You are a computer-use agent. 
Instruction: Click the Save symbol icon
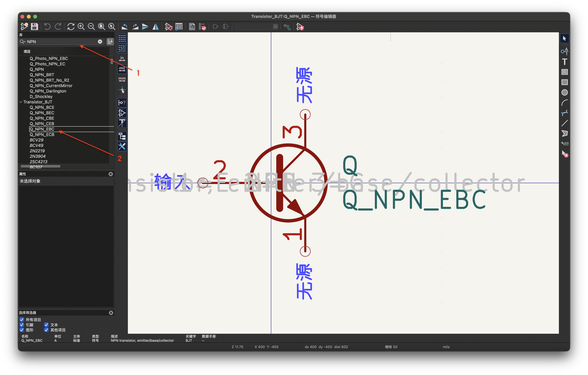coord(34,26)
